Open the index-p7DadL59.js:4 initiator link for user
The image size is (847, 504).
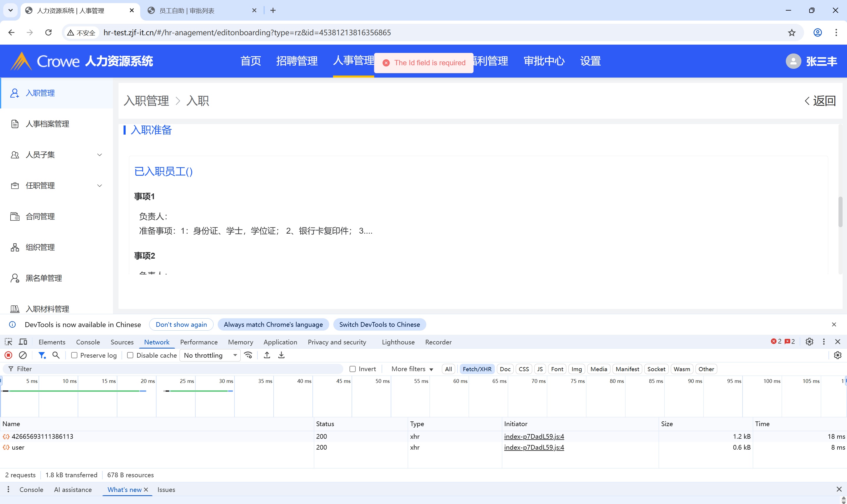[534, 447]
